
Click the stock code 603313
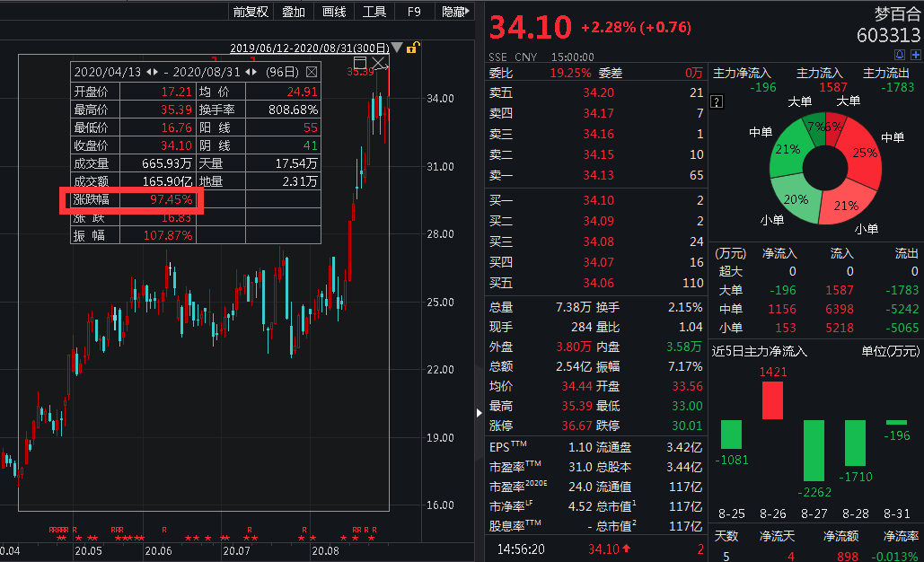click(x=888, y=35)
